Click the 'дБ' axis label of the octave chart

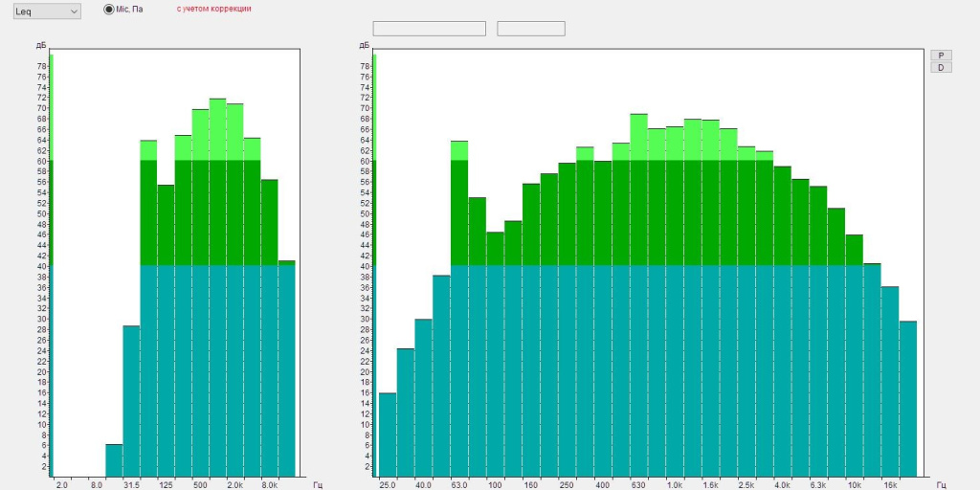(x=40, y=46)
